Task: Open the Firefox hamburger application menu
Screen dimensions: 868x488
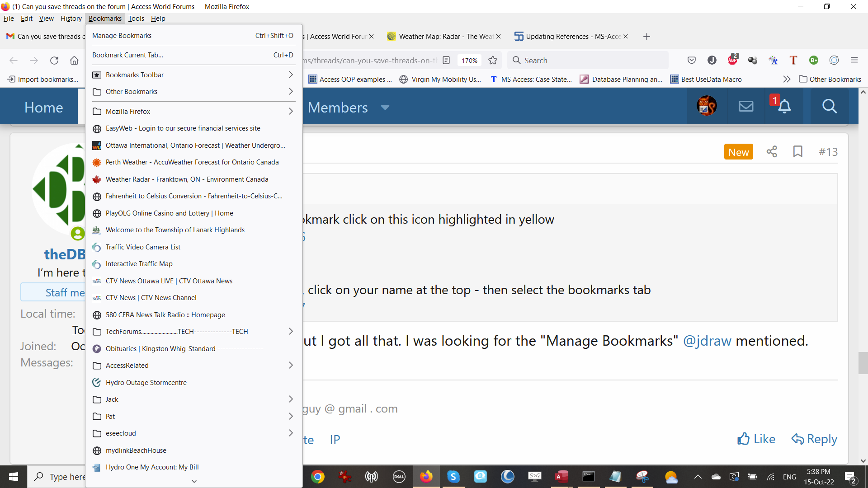Action: click(x=854, y=60)
